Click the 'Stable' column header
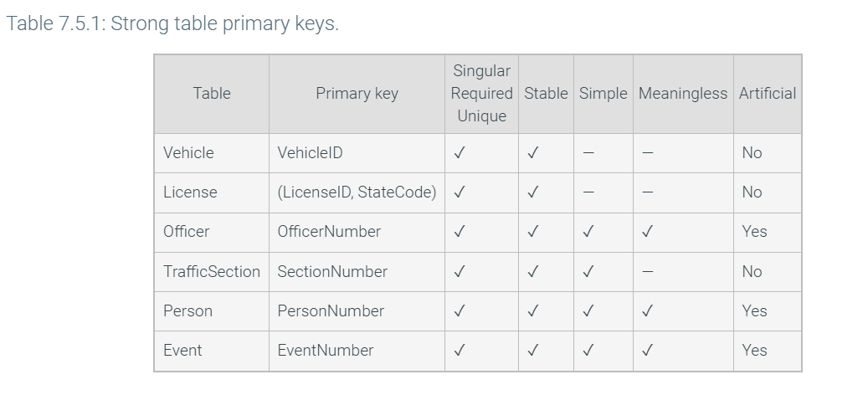The width and height of the screenshot is (868, 395). [x=546, y=94]
